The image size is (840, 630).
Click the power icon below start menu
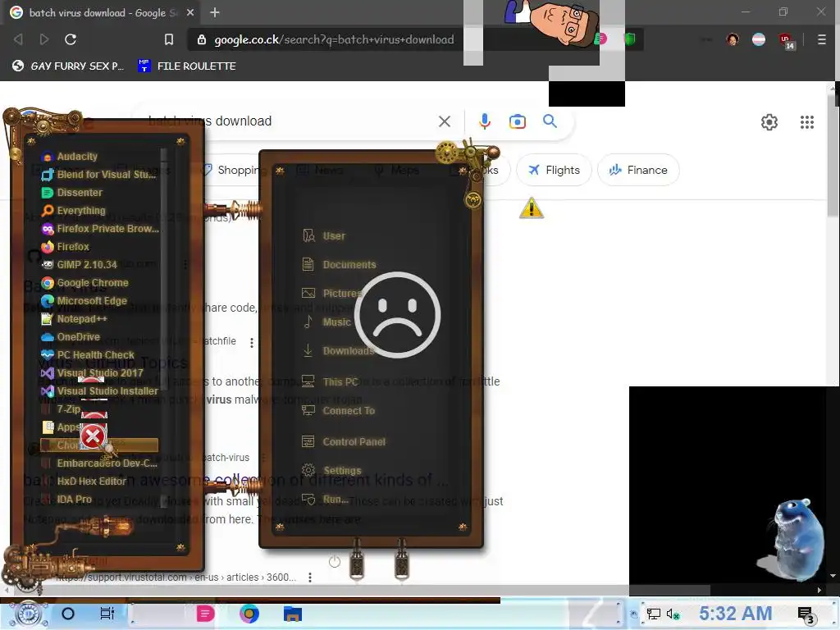[335, 561]
